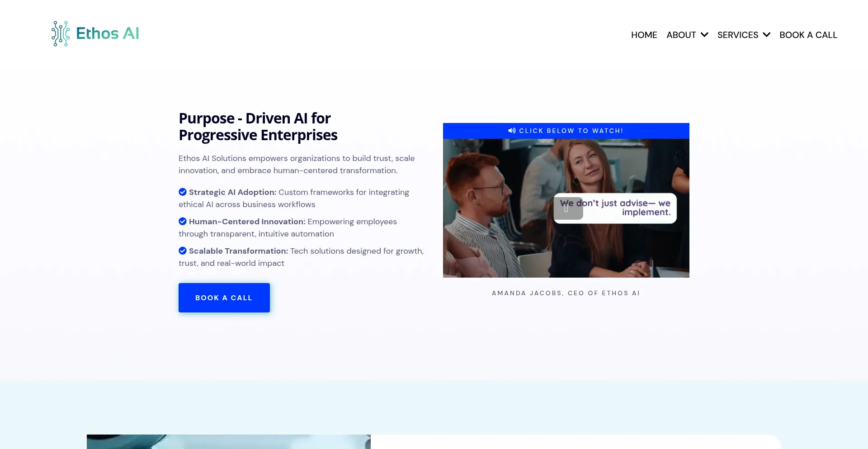
Task: Click the partially visible image at page bottom
Action: point(228,441)
